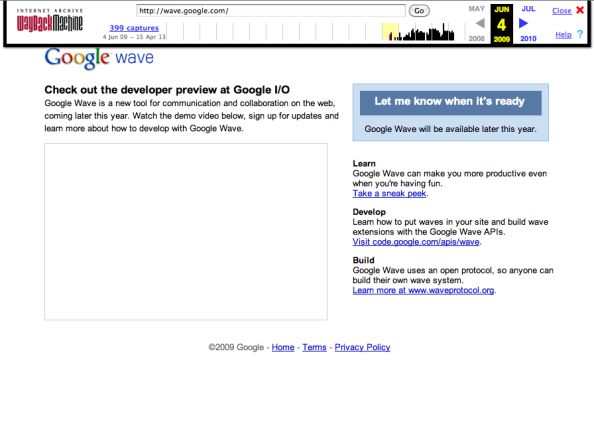Open the Privacy Policy footer link
The width and height of the screenshot is (594, 447).
(362, 347)
